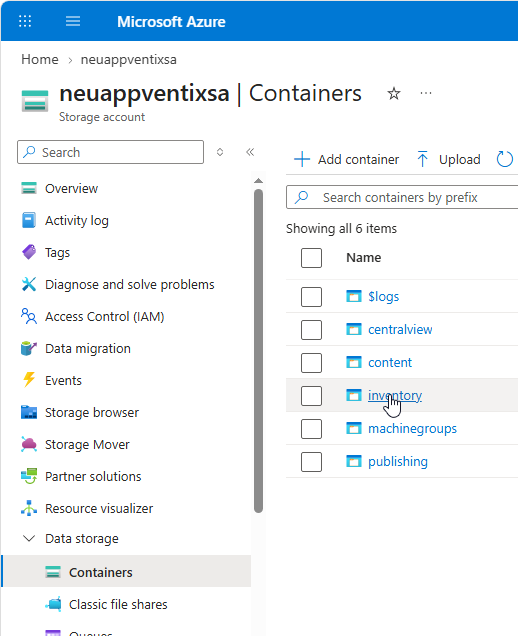Image resolution: width=518 pixels, height=636 pixels.
Task: Toggle the select-all checkbox in header
Action: tap(311, 258)
